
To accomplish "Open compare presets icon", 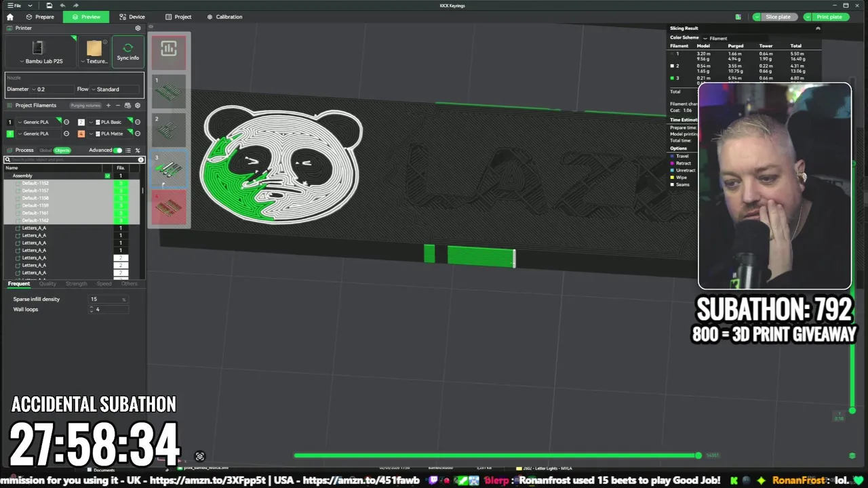I will pos(138,150).
